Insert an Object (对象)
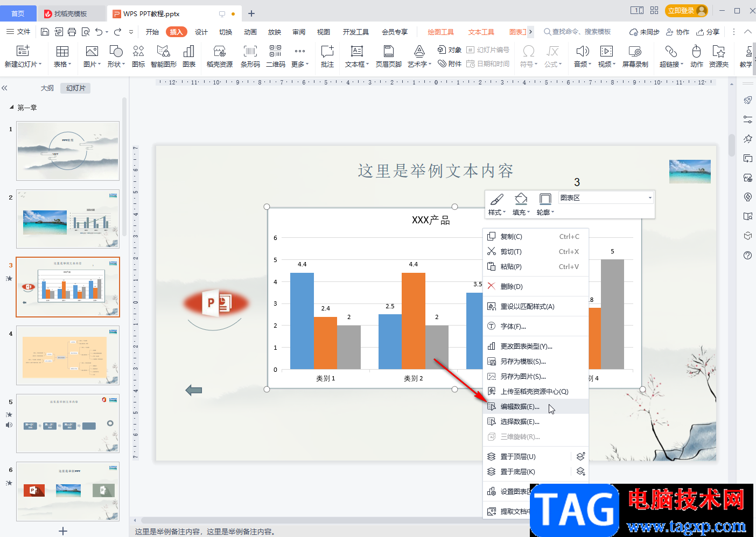This screenshot has width=756, height=537. [x=450, y=50]
